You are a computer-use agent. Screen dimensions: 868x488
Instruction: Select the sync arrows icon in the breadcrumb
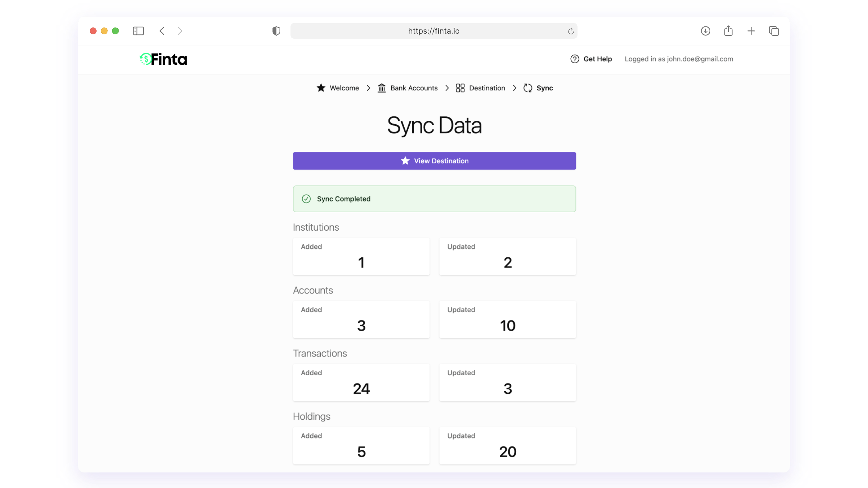pyautogui.click(x=528, y=88)
